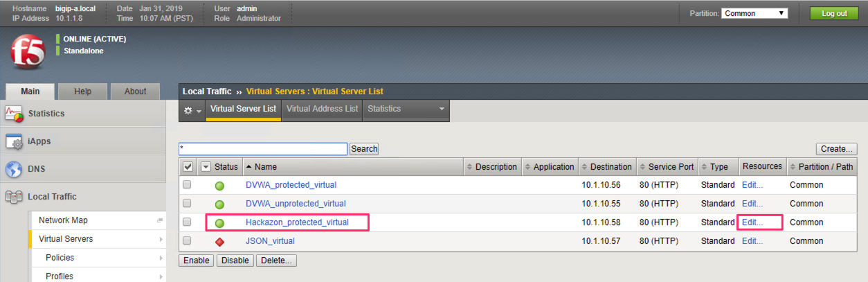The width and height of the screenshot is (868, 282).
Task: Check the JSON_virtual row checkbox
Action: pos(187,240)
